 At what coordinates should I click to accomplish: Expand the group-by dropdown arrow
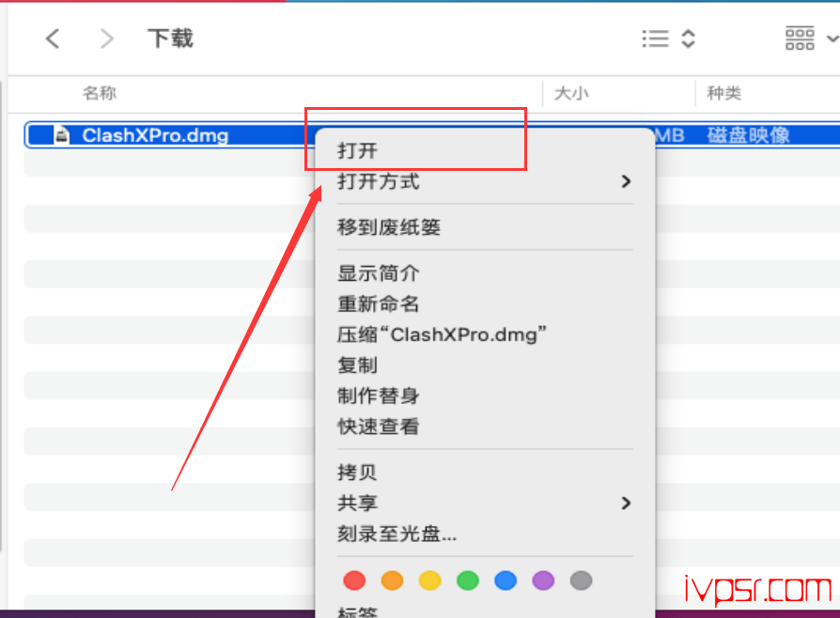coord(832,39)
